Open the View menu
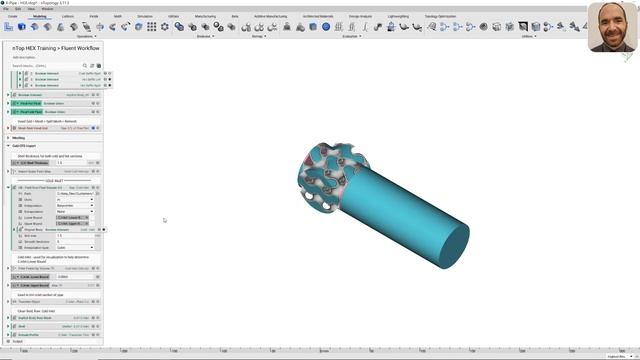 31,9
